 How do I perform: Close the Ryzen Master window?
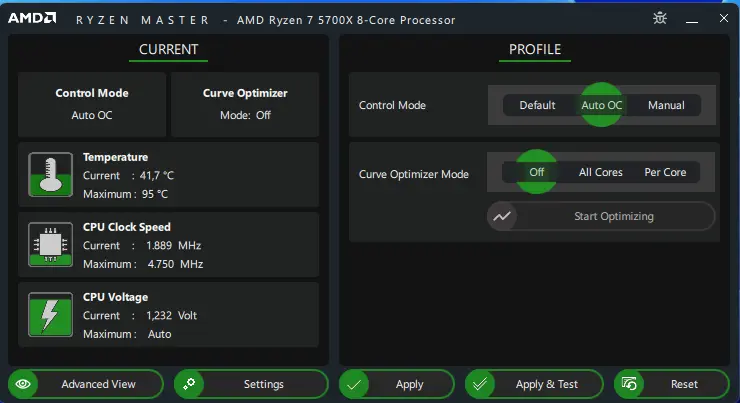coord(724,18)
